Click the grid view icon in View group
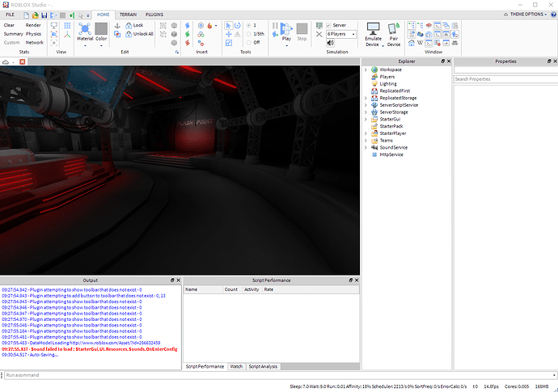Image resolution: width=558 pixels, height=392 pixels. tap(67, 26)
